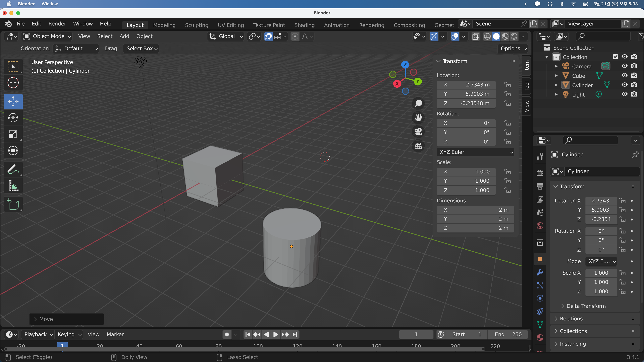
Task: Select the Add Cube tool
Action: pyautogui.click(x=13, y=204)
